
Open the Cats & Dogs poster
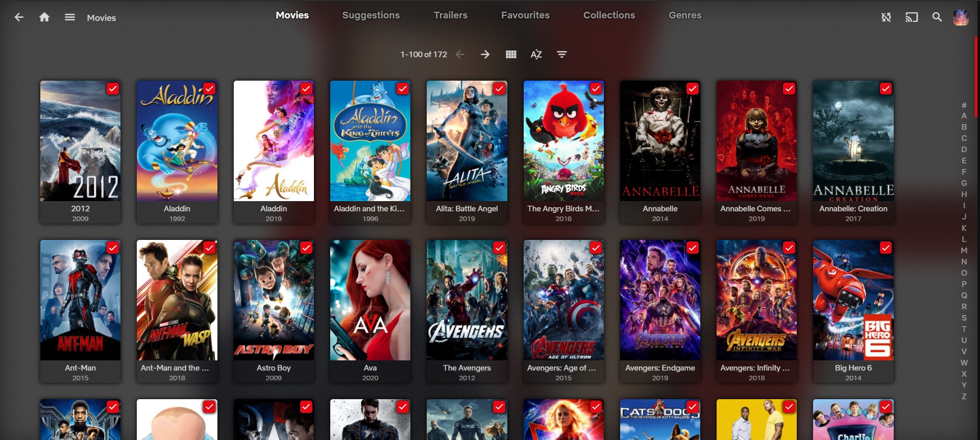(660, 420)
